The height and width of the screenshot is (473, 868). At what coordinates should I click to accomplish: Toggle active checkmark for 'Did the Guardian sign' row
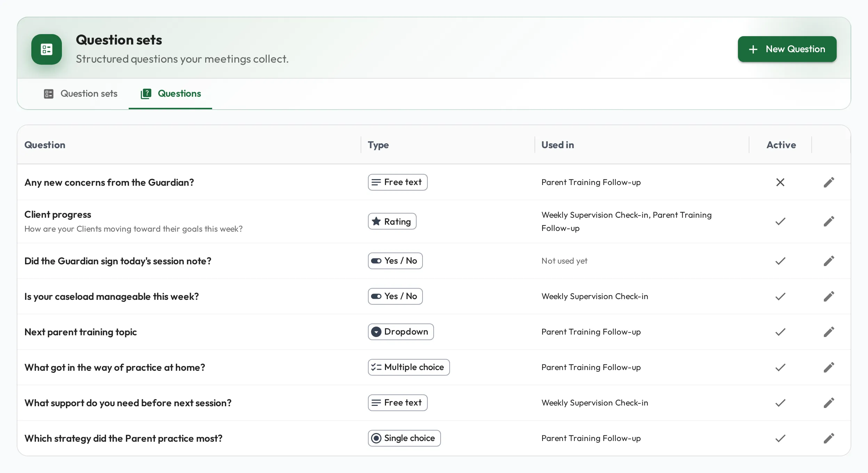tap(780, 261)
